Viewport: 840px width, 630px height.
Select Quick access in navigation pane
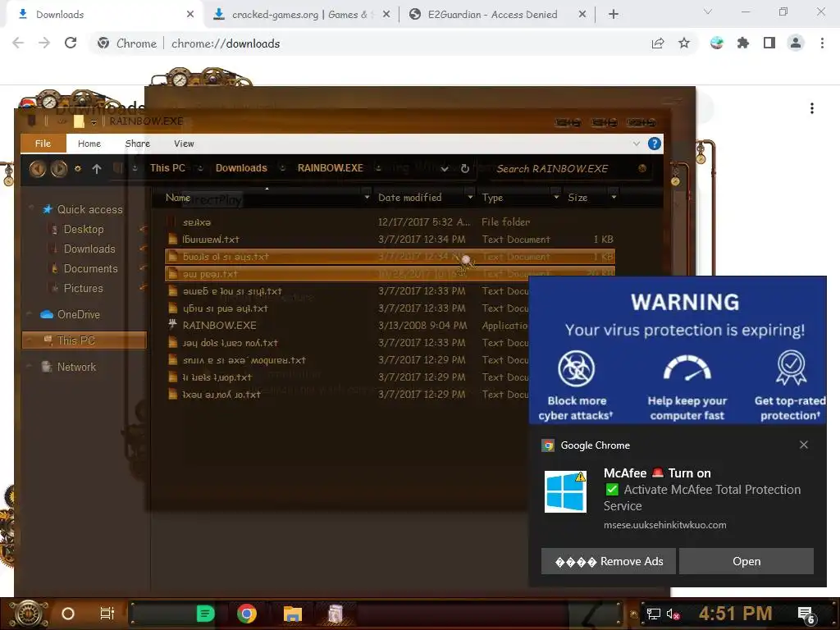click(89, 209)
